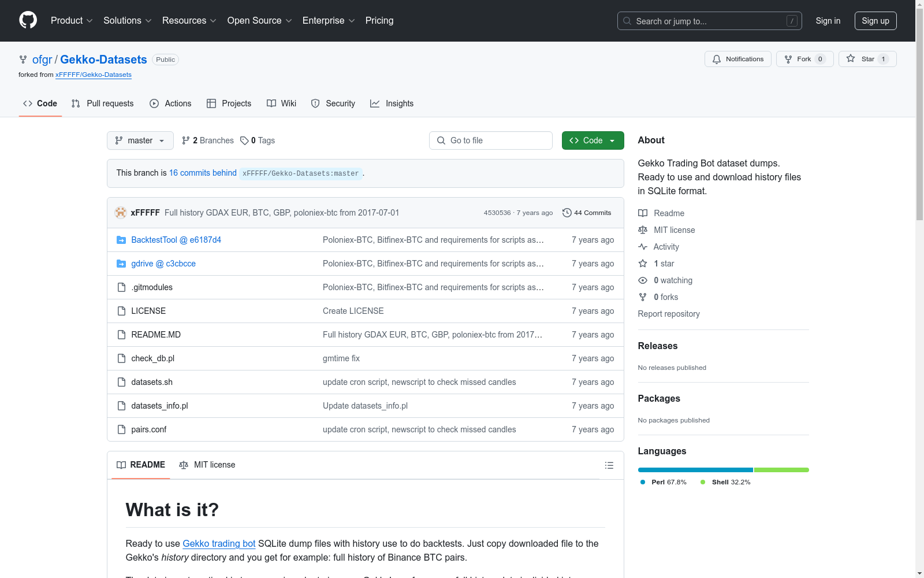Screen dimensions: 924x578
Task: Click the Search or jump to field
Action: pos(710,21)
